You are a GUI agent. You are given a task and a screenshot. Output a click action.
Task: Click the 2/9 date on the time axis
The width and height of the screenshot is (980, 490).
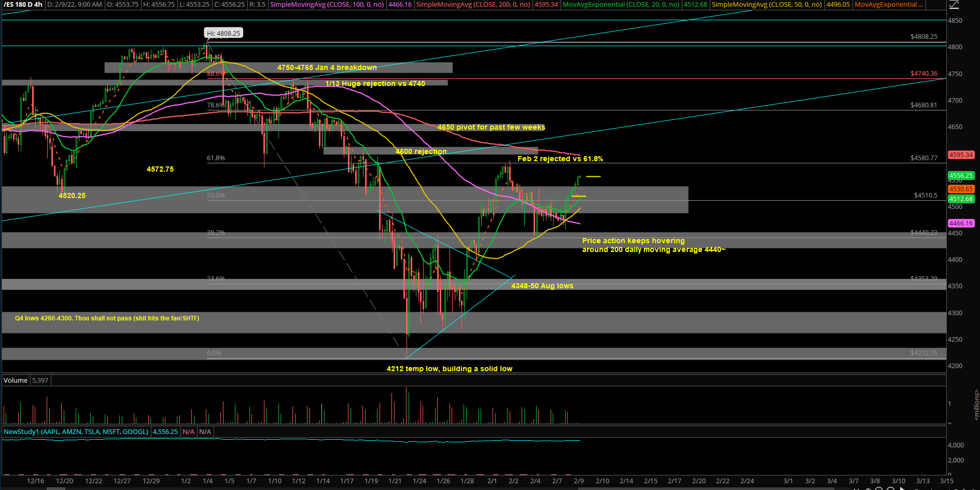tap(579, 481)
